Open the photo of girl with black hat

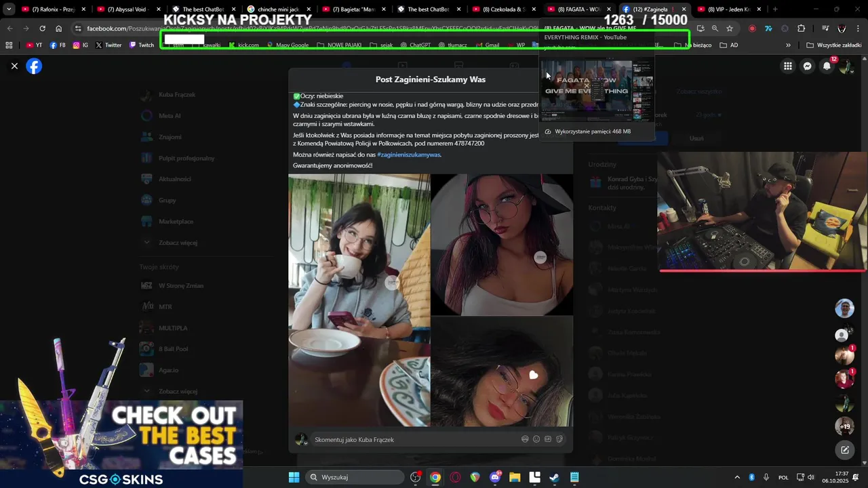[x=502, y=245]
